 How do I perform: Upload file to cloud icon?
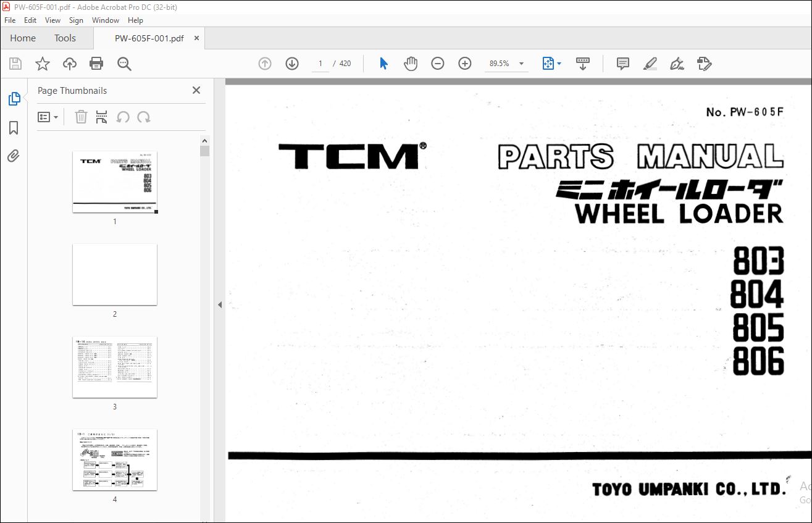70,64
